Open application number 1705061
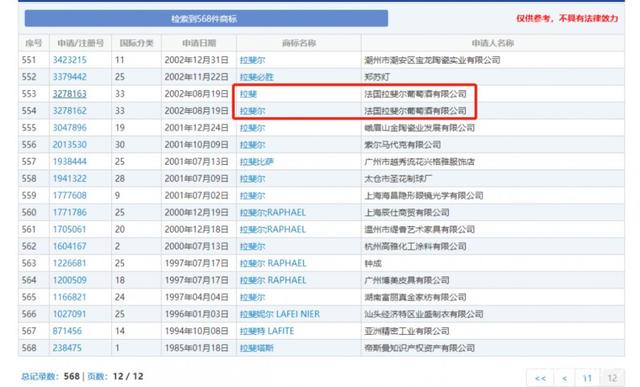Image resolution: width=640 pixels, height=387 pixels. coord(69,229)
